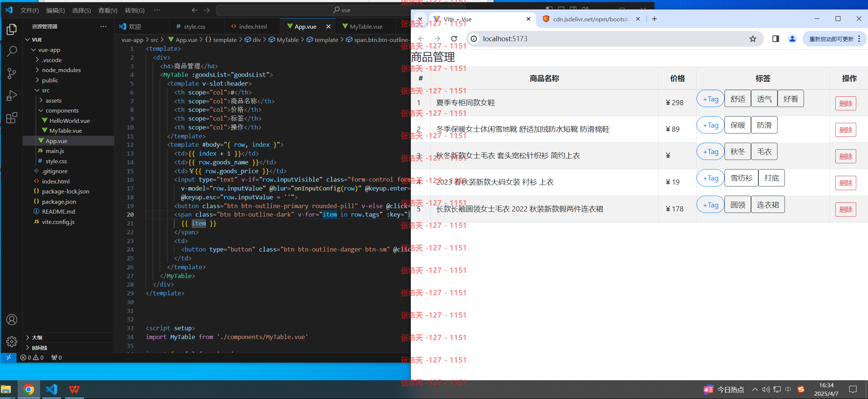
Task: Open File Explorer from the taskbar
Action: pos(6,389)
